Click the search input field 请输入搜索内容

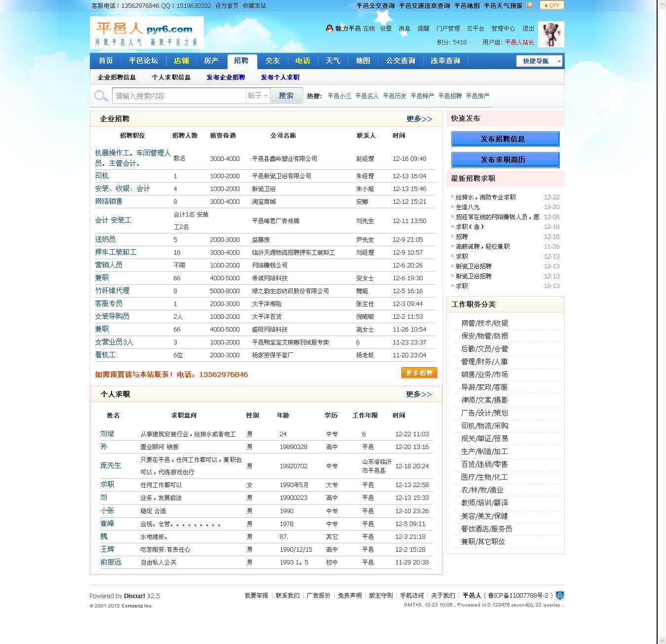click(x=179, y=96)
